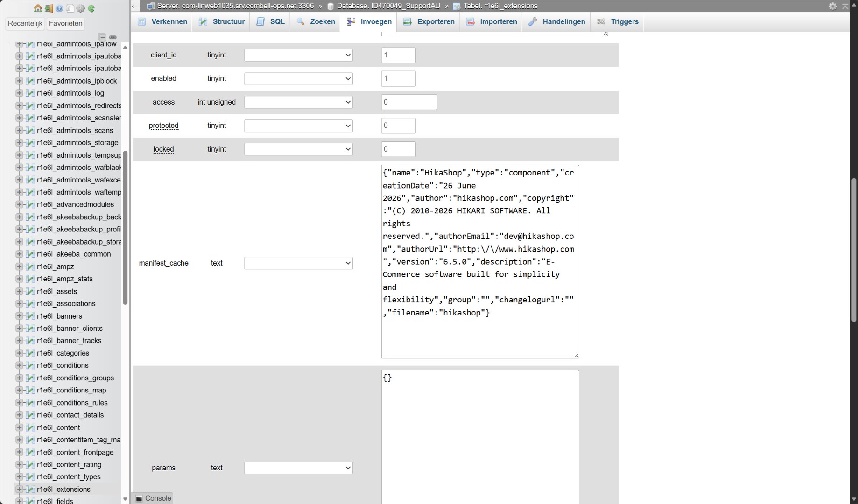858x504 pixels.
Task: Open the blue question mark documentation icon
Action: coord(59,8)
